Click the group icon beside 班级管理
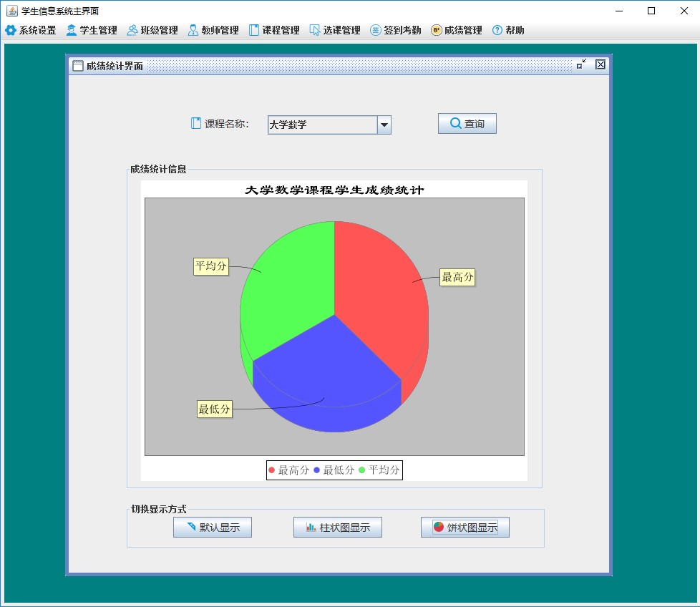Screen dimensions: 700x607 pos(132,30)
